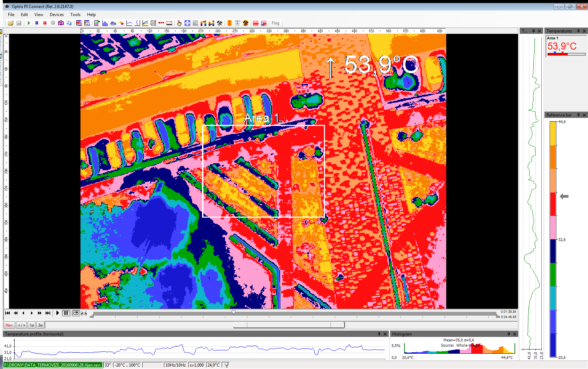Close the Histogram panel
This screenshot has width=588, height=369.
pos(514,334)
